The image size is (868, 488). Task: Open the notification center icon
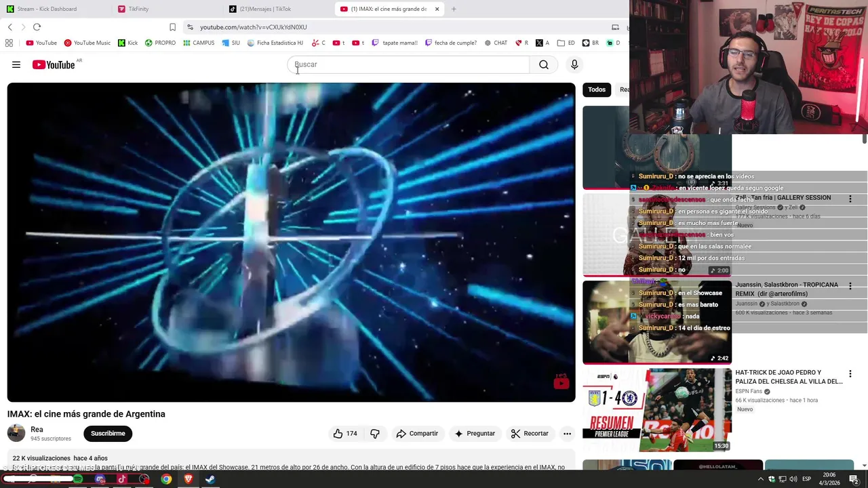(x=854, y=479)
